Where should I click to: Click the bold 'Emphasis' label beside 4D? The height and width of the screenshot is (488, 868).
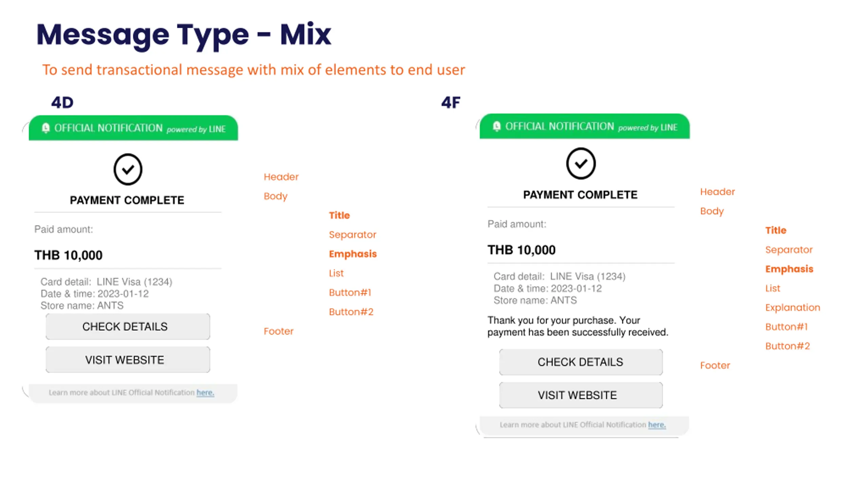353,254
